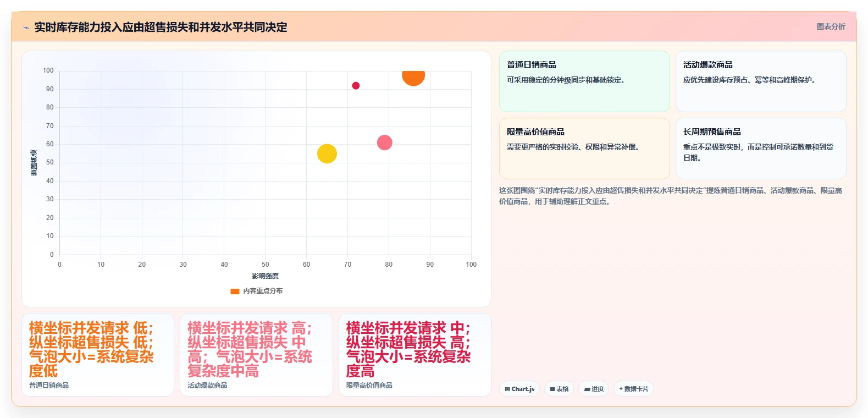This screenshot has height=418, width=868.
Task: Select the pink bubble in the chart
Action: click(x=384, y=143)
